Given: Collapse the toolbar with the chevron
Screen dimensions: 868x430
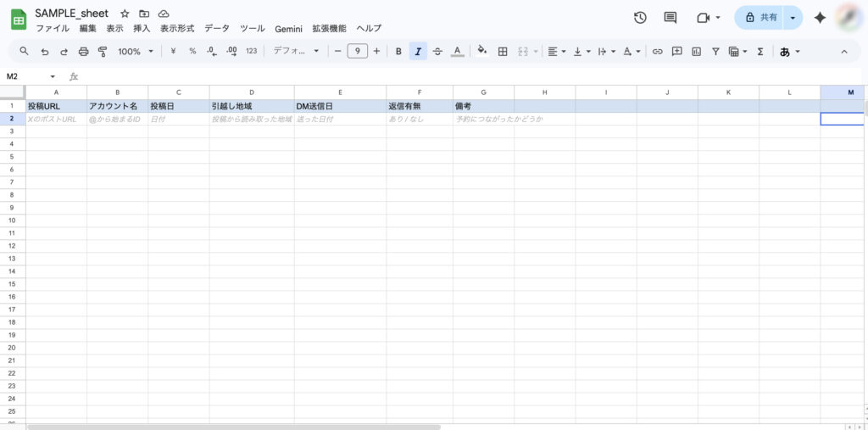Looking at the screenshot, I should coord(844,52).
